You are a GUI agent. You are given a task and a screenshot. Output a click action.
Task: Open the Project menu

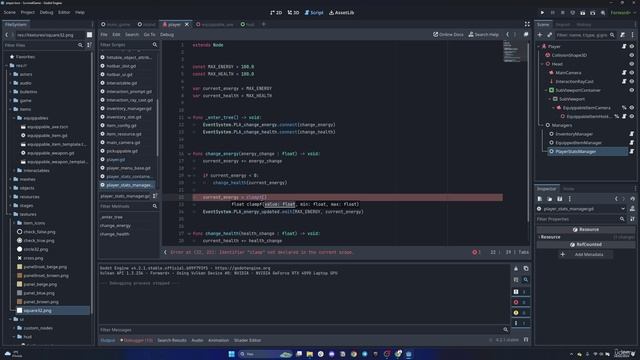[28, 13]
